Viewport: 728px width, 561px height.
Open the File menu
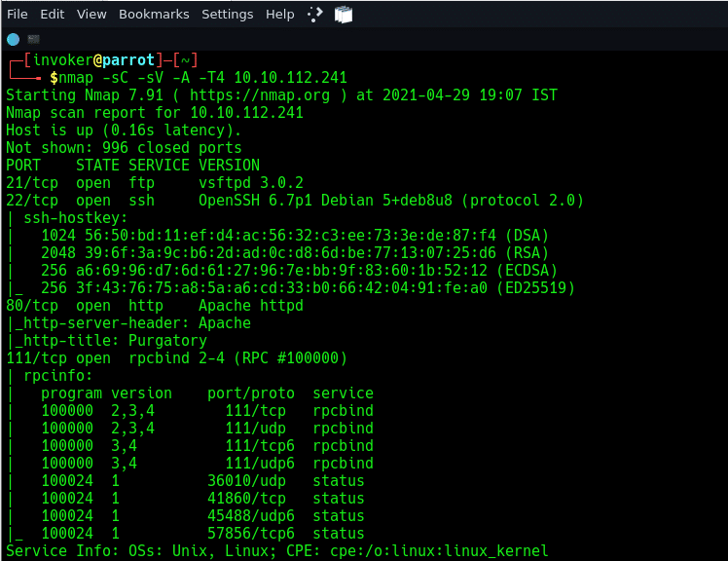tap(18, 15)
